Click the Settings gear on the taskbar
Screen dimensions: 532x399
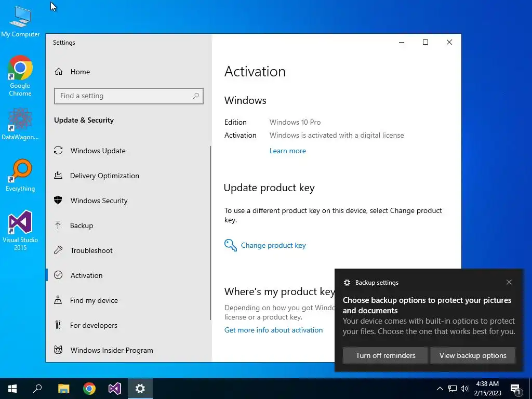tap(140, 389)
